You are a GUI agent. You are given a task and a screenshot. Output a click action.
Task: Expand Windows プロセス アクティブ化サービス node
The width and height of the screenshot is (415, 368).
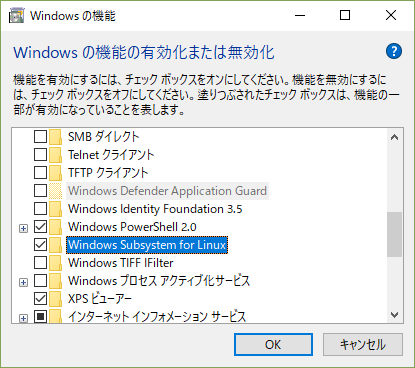pyautogui.click(x=23, y=282)
